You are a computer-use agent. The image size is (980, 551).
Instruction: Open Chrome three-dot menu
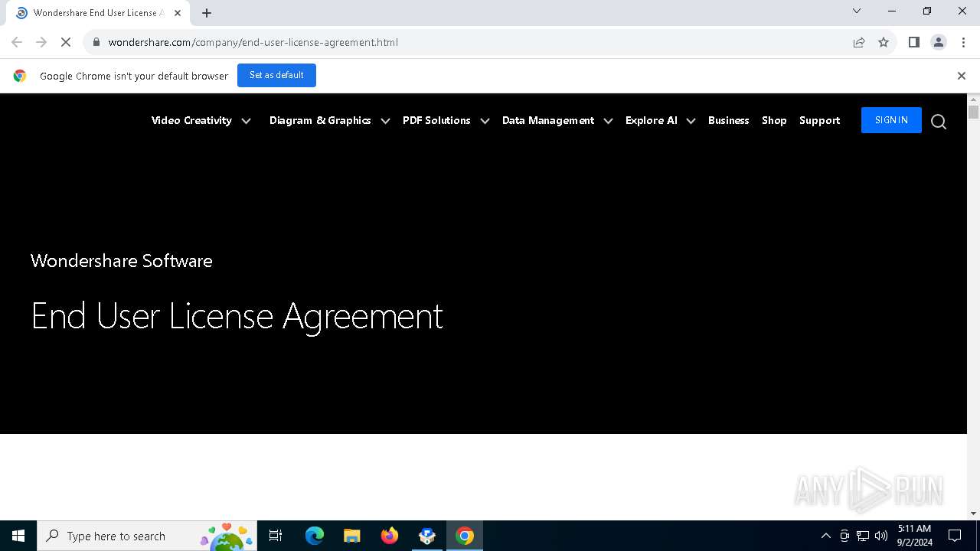tap(963, 42)
